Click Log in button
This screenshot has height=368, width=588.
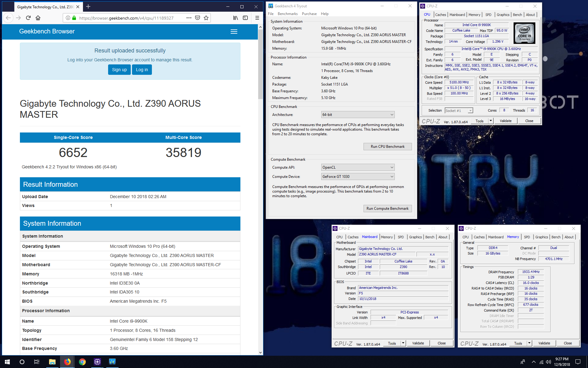pyautogui.click(x=142, y=70)
